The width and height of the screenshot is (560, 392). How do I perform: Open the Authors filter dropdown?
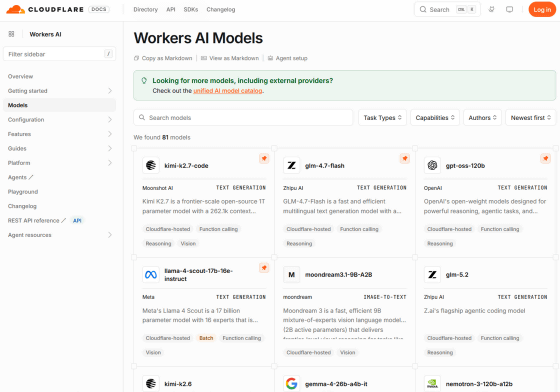pos(482,117)
